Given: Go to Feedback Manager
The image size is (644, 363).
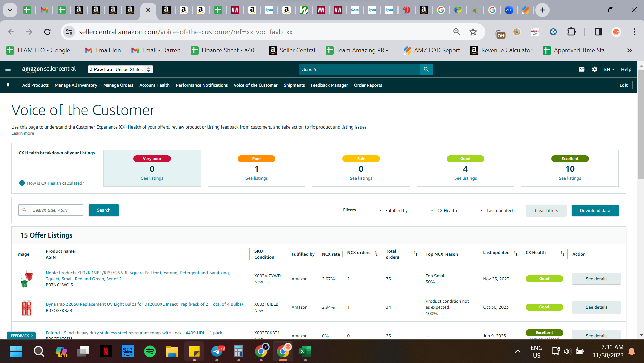Looking at the screenshot, I should tap(329, 85).
